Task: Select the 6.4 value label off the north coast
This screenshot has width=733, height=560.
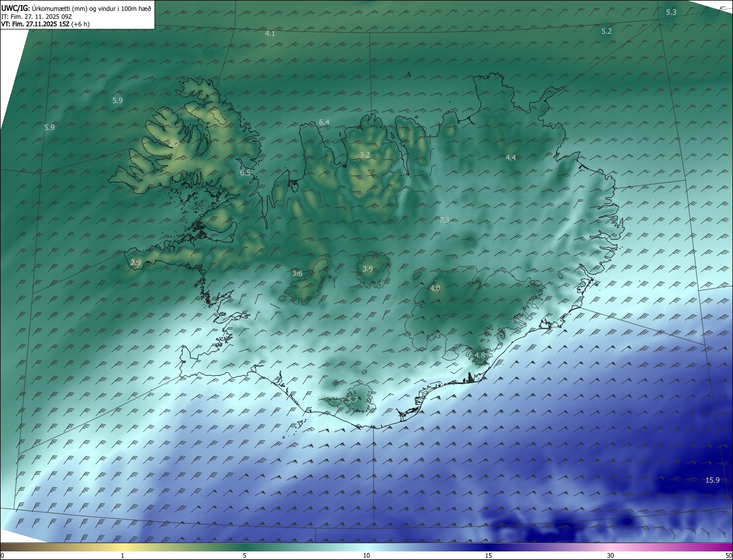Action: (x=324, y=123)
